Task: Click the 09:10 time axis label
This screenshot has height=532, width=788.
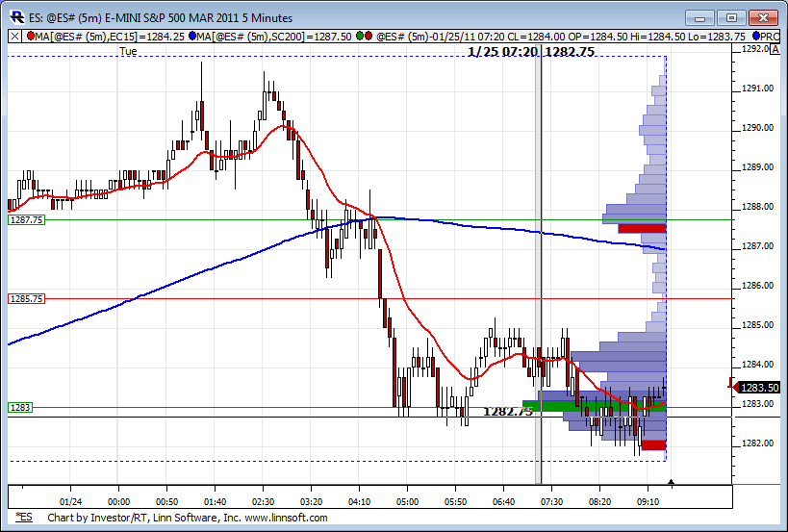Action: pyautogui.click(x=648, y=501)
